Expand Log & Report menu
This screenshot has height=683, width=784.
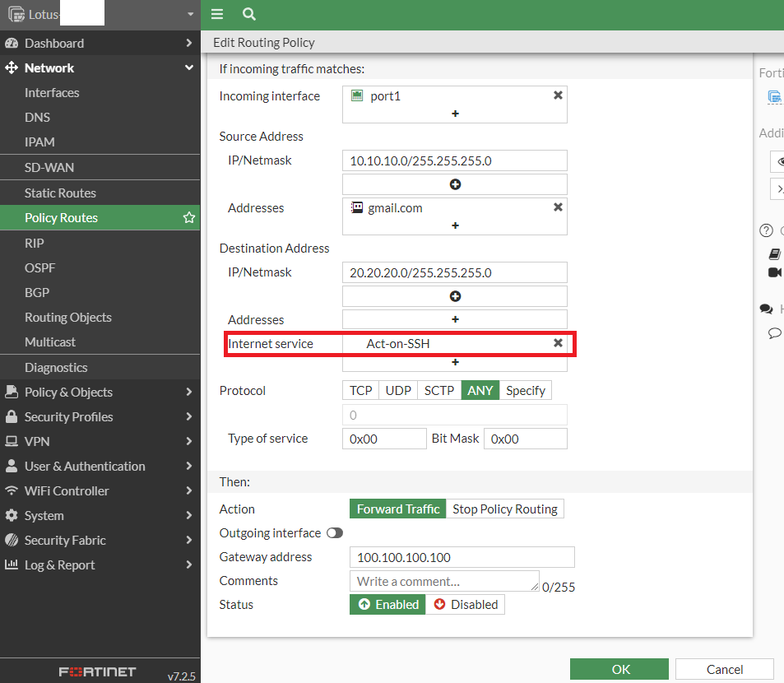189,565
